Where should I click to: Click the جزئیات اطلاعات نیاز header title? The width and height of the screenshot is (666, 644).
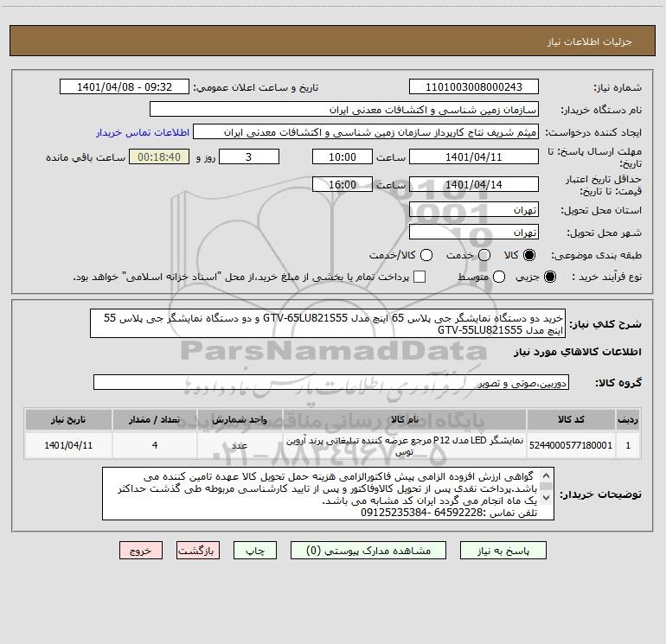(x=590, y=41)
